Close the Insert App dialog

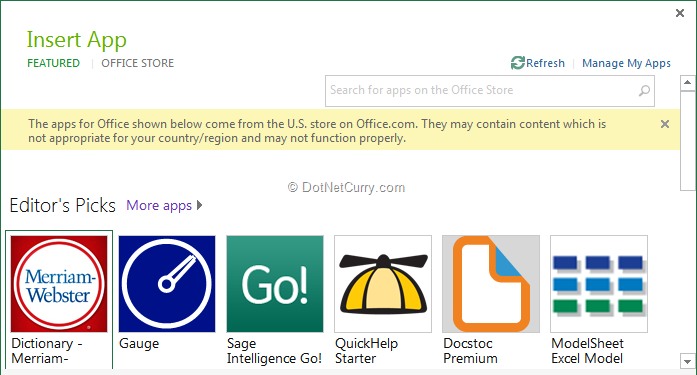click(680, 13)
